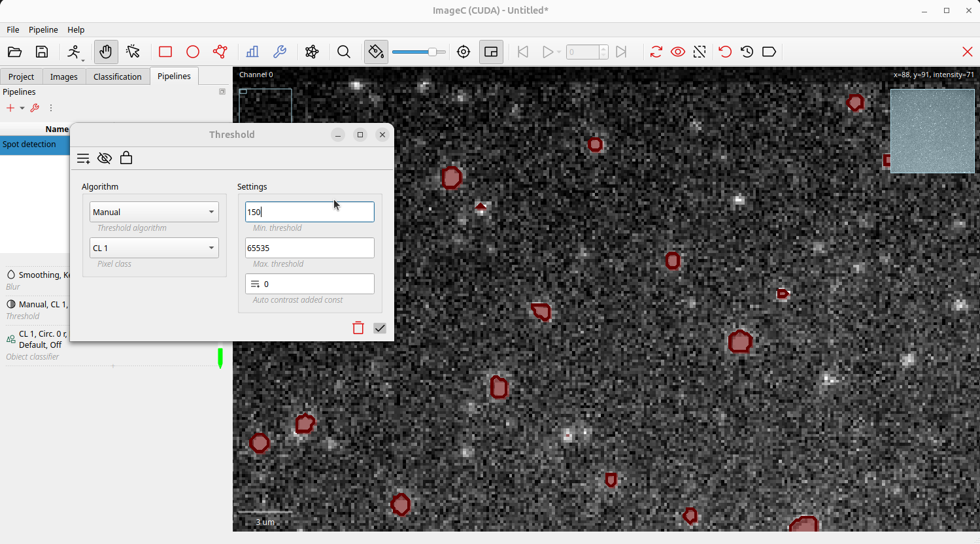This screenshot has width=980, height=544.
Task: Expand the arrow next to add pipeline plus
Action: tap(22, 109)
